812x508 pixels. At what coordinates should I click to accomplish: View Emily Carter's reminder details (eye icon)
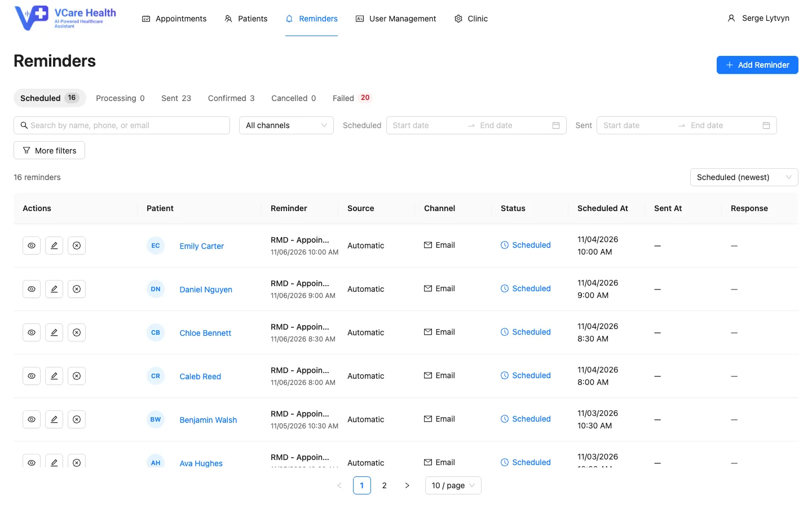point(32,246)
